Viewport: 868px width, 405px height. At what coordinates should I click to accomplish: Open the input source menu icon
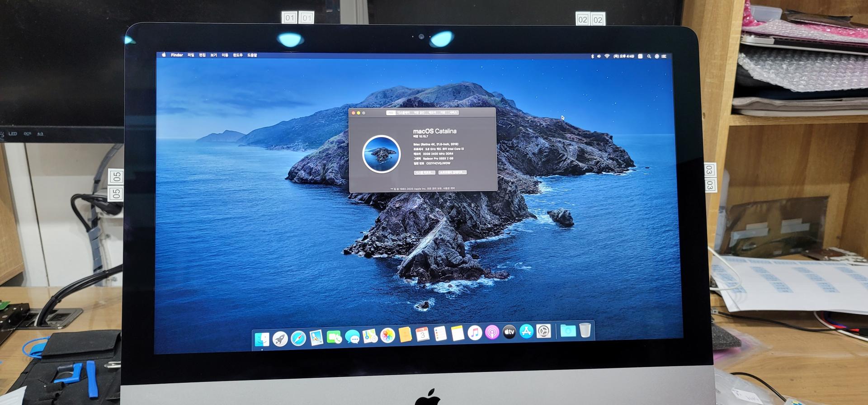pyautogui.click(x=640, y=56)
